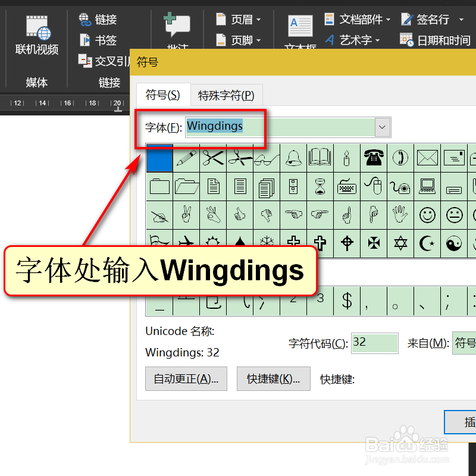Add a new comment with the comment icon
This screenshot has height=476, width=476.
tap(177, 24)
